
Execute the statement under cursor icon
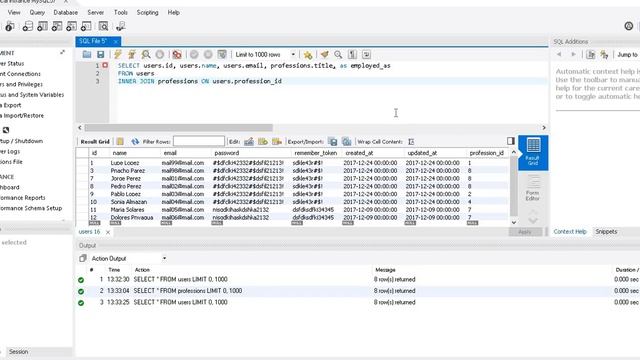(131, 54)
